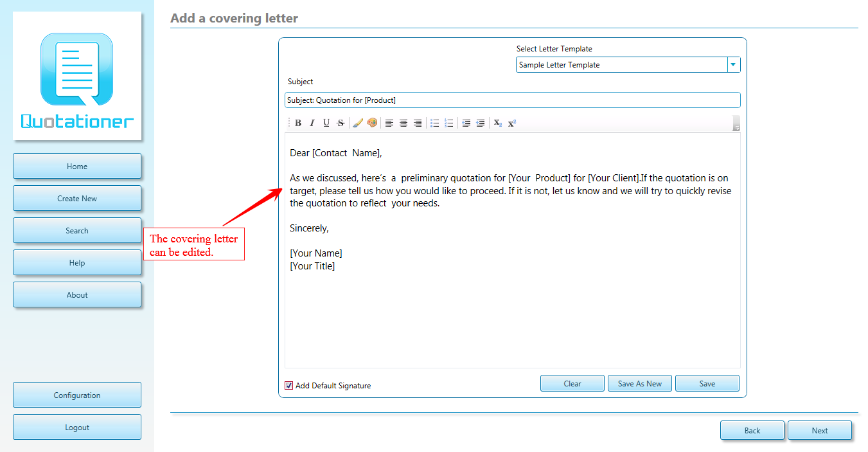Apply superscript formatting
This screenshot has width=868, height=452.
[x=512, y=123]
